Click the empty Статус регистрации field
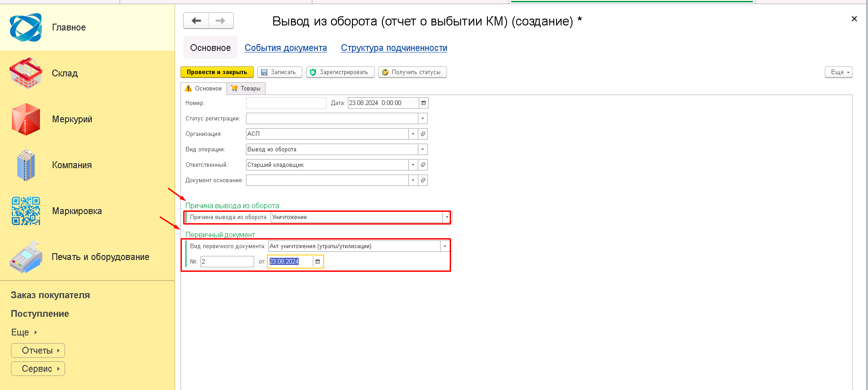 pos(332,119)
